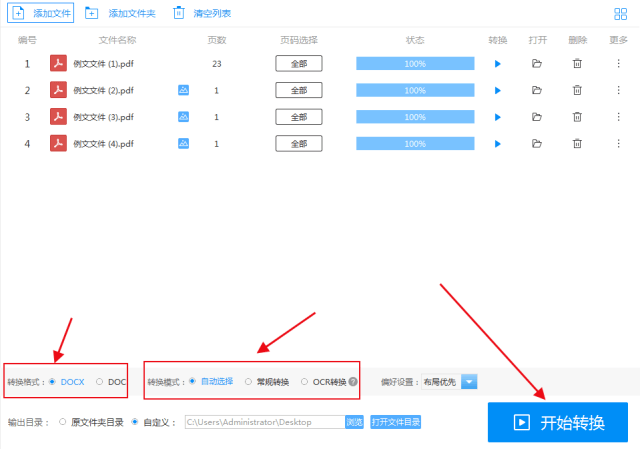
Task: Choose OCR转换 conversion mode
Action: 304,382
